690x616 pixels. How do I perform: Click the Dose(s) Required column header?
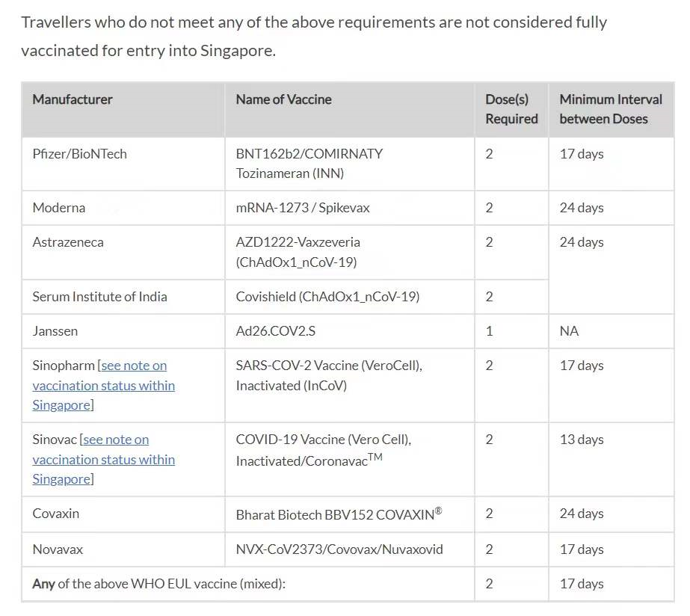511,109
